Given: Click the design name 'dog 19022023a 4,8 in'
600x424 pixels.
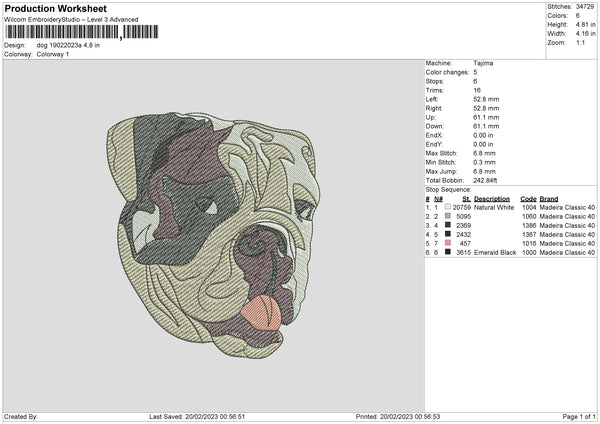Looking at the screenshot, I should (68, 45).
